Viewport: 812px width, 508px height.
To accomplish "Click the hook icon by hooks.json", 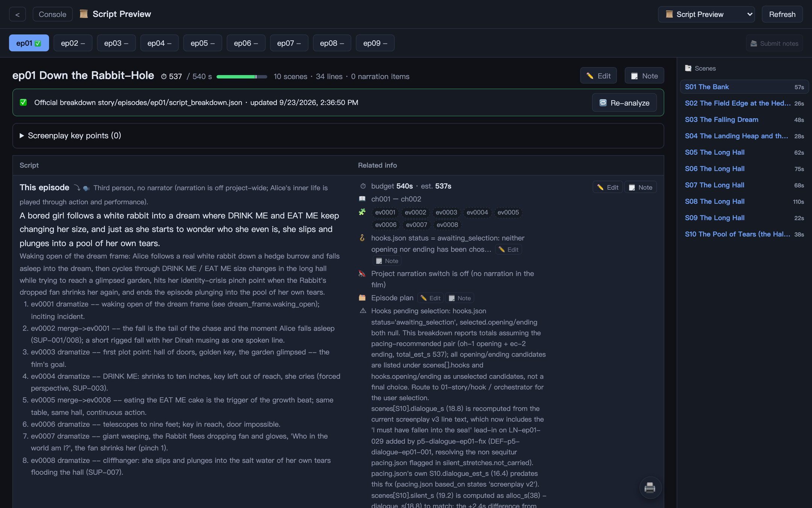I will click(x=362, y=238).
